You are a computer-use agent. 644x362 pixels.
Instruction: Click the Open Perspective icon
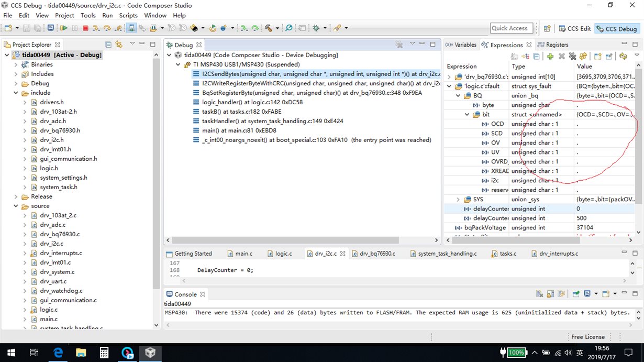point(547,28)
